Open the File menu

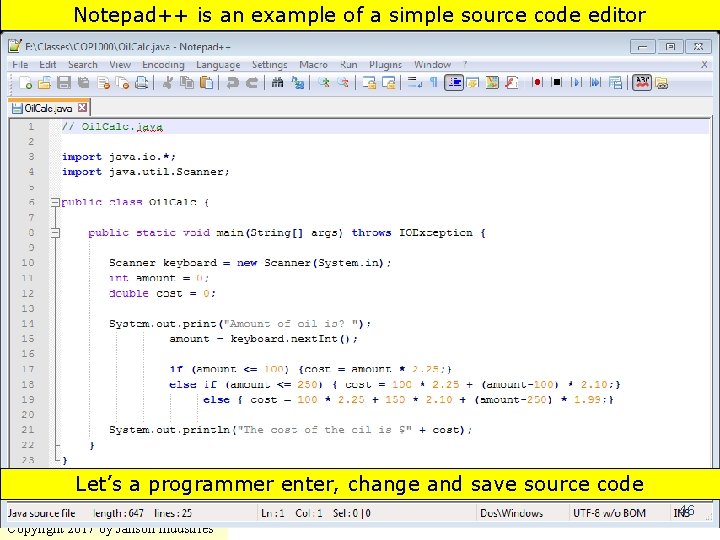coord(20,65)
